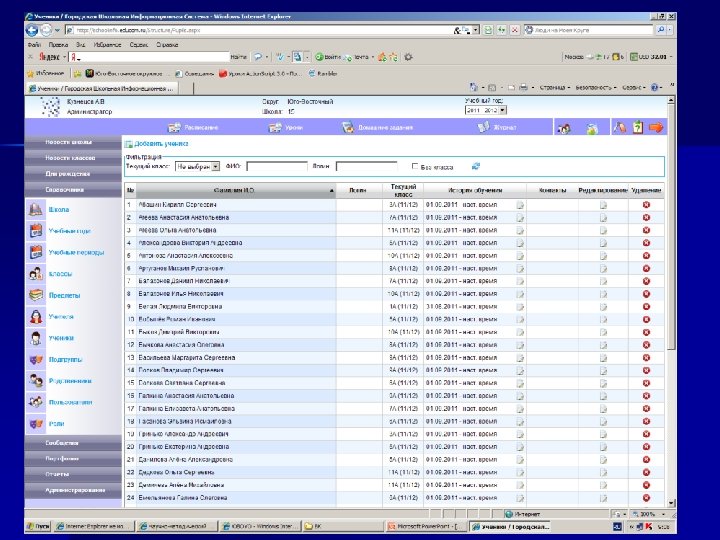Click the orange arrow logout icon
Viewport: 720px width, 540px height.
[656, 127]
